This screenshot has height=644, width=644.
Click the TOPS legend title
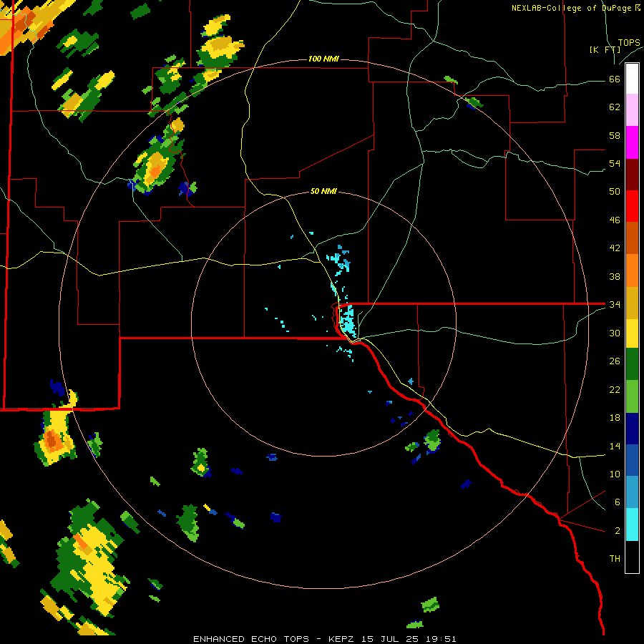coord(629,42)
